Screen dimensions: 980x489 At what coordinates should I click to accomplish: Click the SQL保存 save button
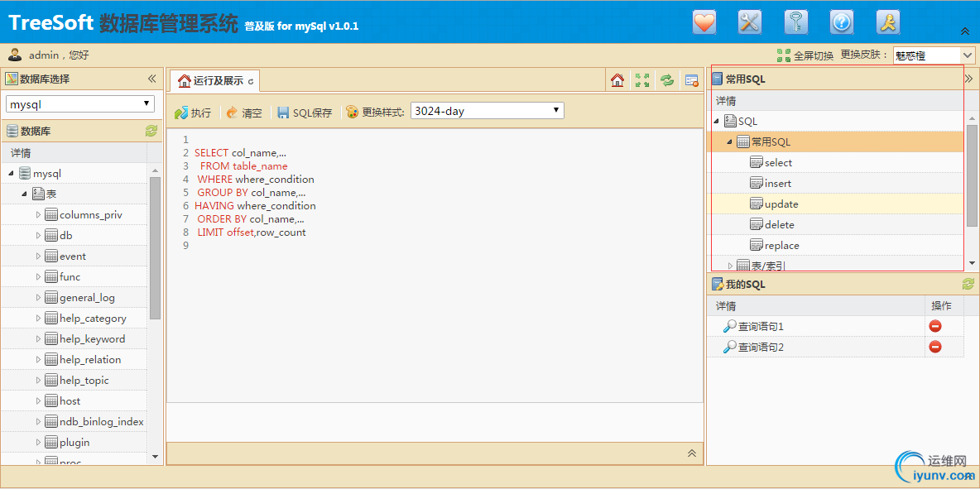(x=305, y=113)
